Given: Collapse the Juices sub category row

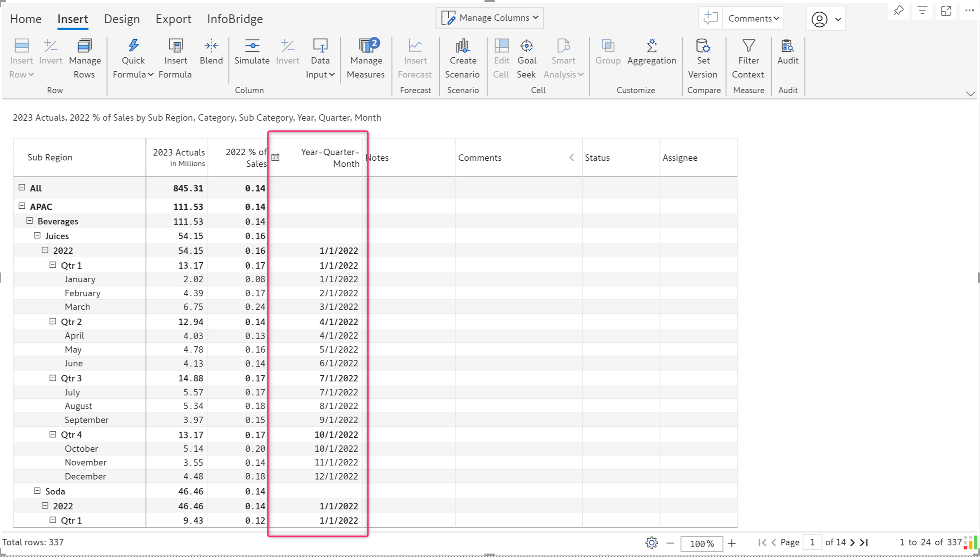Looking at the screenshot, I should 37,236.
